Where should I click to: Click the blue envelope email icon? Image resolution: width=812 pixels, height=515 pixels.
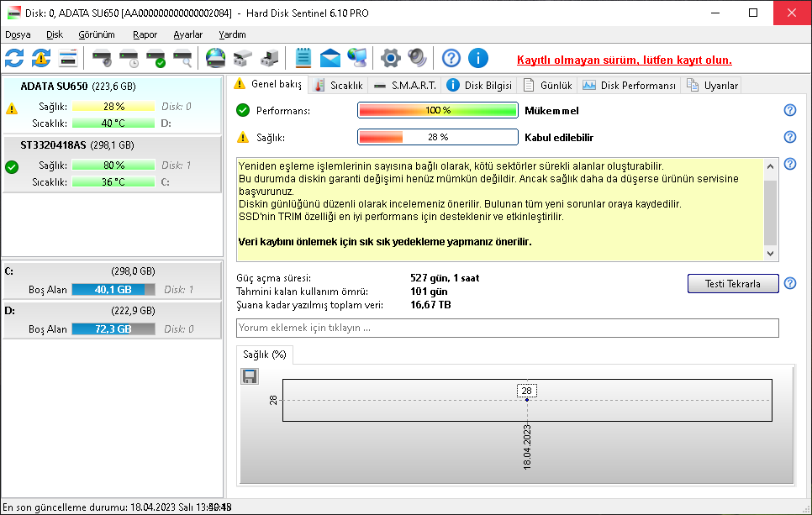330,58
